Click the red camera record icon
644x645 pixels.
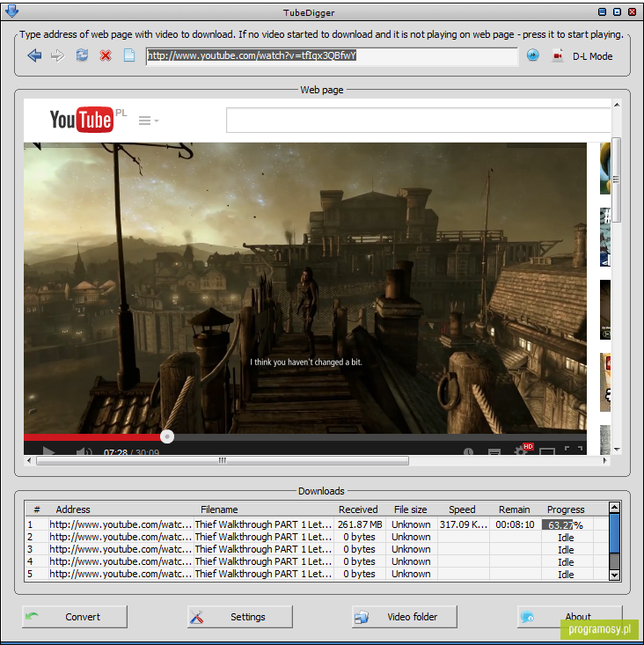tap(558, 55)
